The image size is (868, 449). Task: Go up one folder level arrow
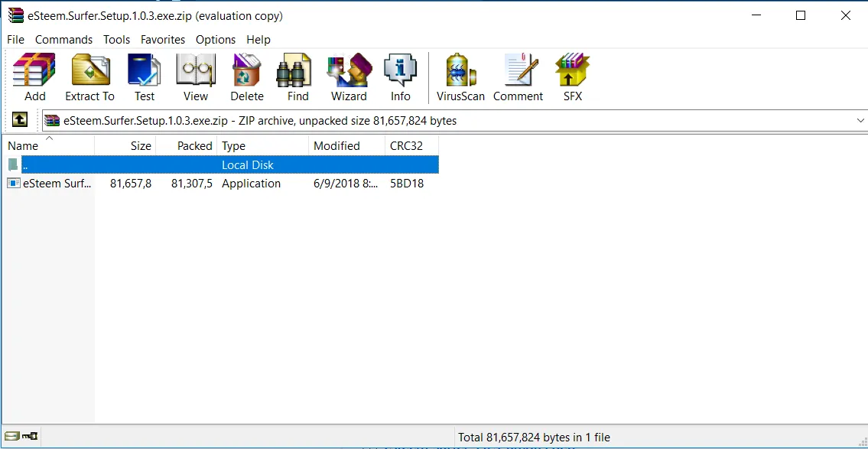pos(19,119)
